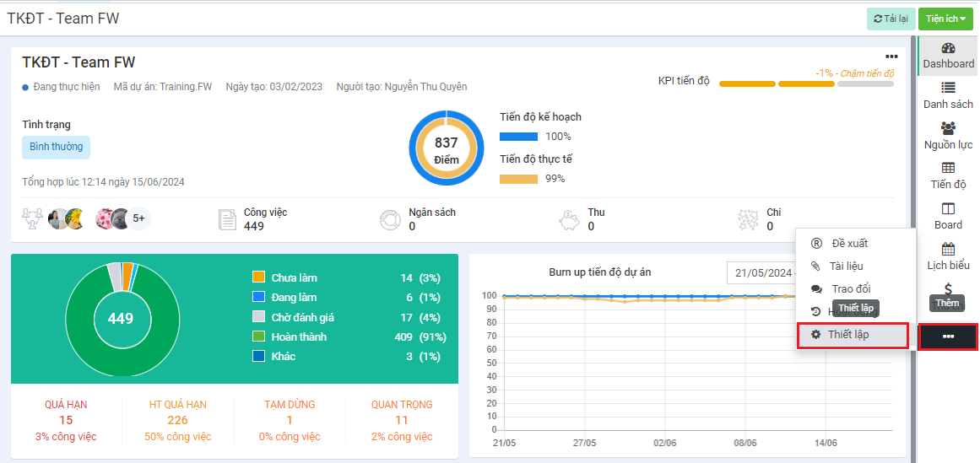The image size is (980, 463).
Task: Open the Dashboard sidebar icon
Action: (x=948, y=56)
